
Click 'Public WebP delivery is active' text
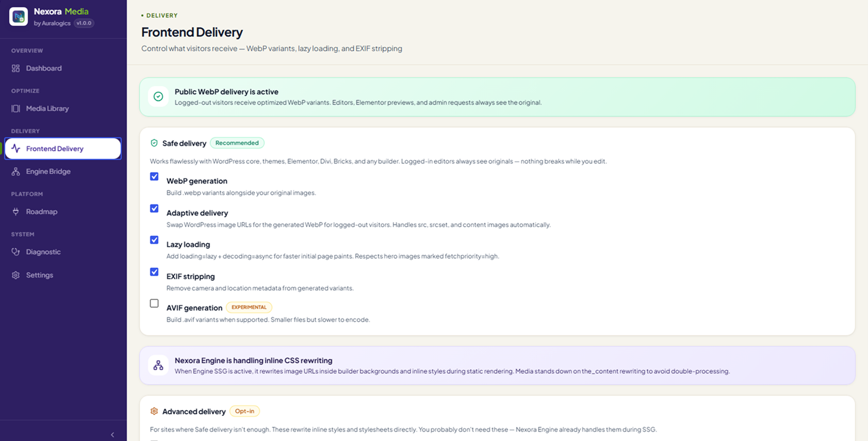coord(226,92)
